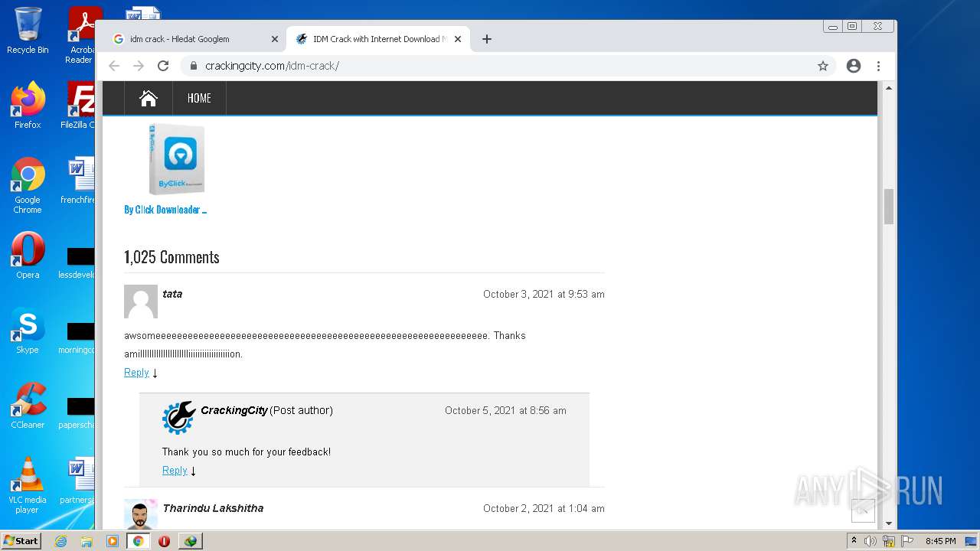The height and width of the screenshot is (551, 980).
Task: Click the Opera taskbar icon
Action: coord(164,541)
